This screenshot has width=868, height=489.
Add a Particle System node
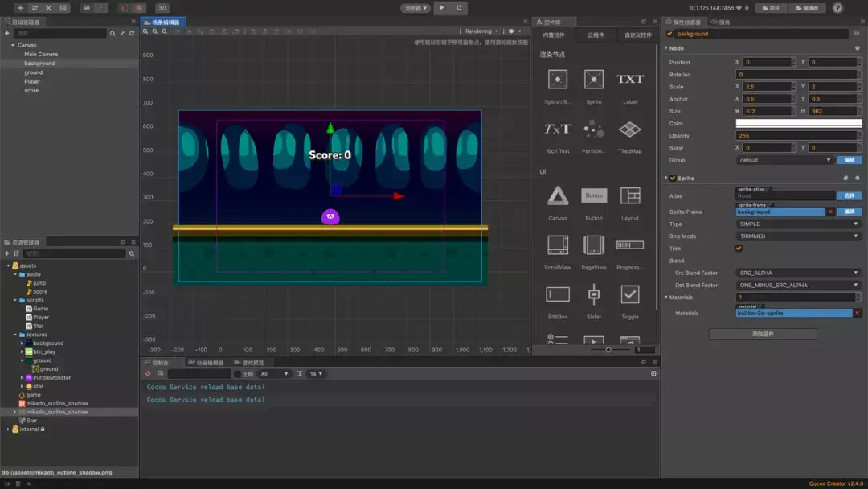click(x=593, y=129)
